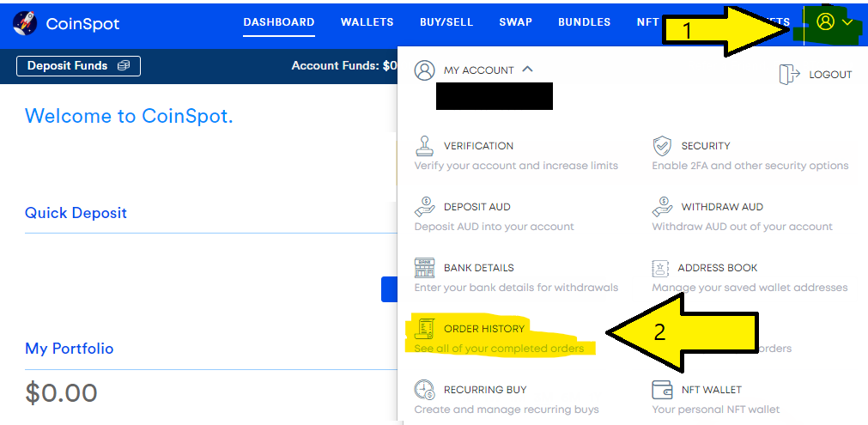The height and width of the screenshot is (425, 868).
Task: Click the Welcome to CoinSpot heading
Action: tap(129, 116)
